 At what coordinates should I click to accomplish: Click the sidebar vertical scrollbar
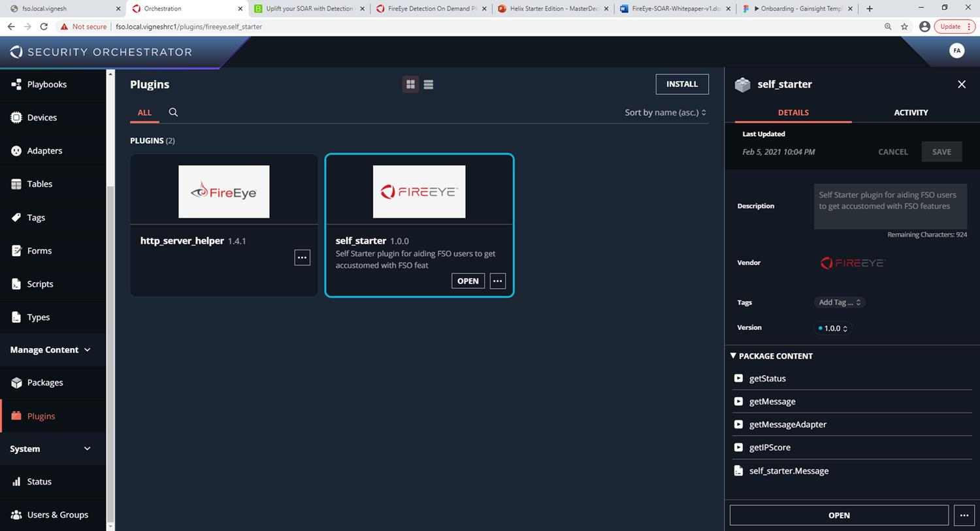pyautogui.click(x=110, y=353)
